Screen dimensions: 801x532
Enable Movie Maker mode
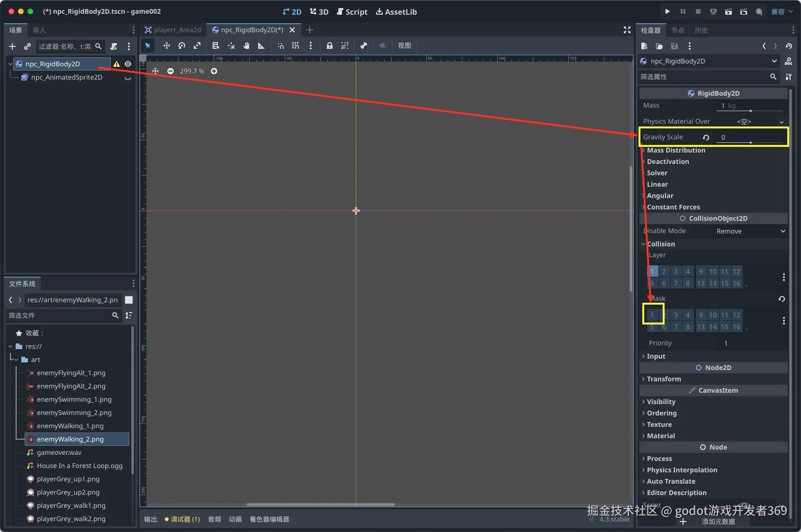coord(759,11)
